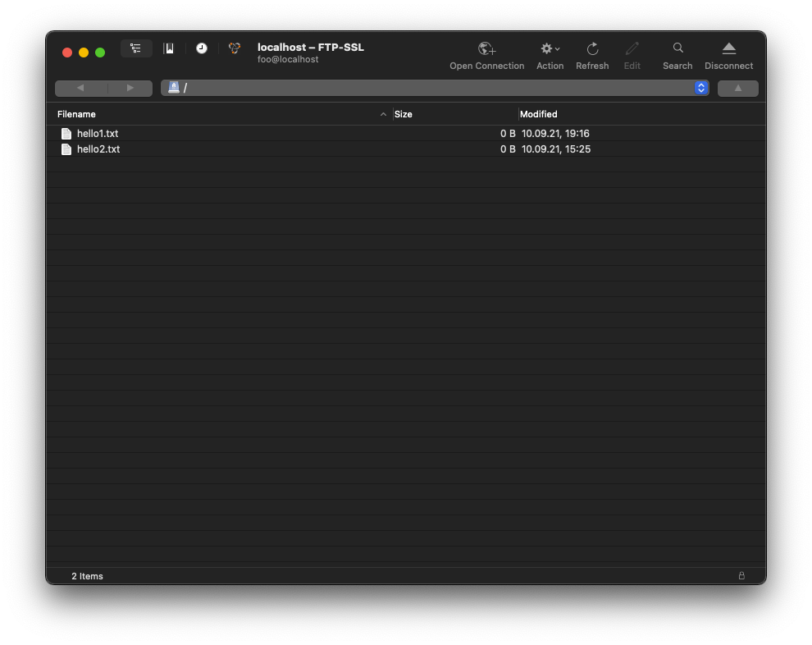Image resolution: width=812 pixels, height=645 pixels.
Task: Navigate back with the left arrow
Action: [80, 88]
